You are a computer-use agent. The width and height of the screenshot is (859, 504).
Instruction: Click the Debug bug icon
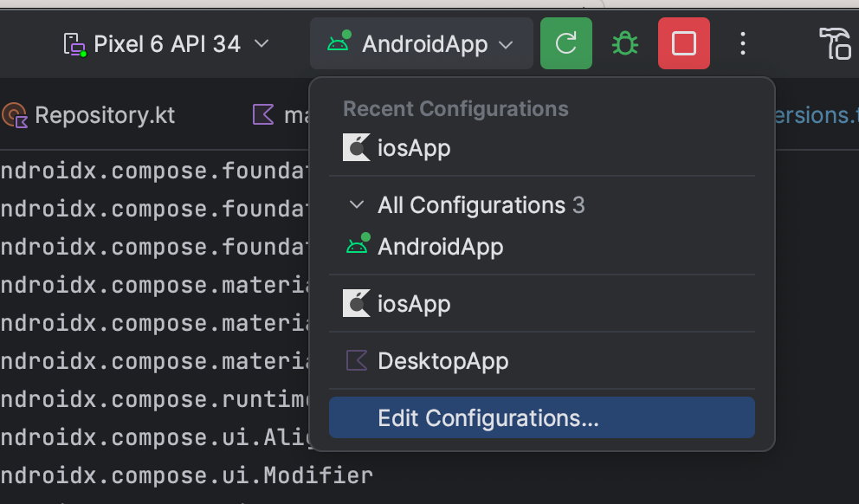tap(624, 43)
